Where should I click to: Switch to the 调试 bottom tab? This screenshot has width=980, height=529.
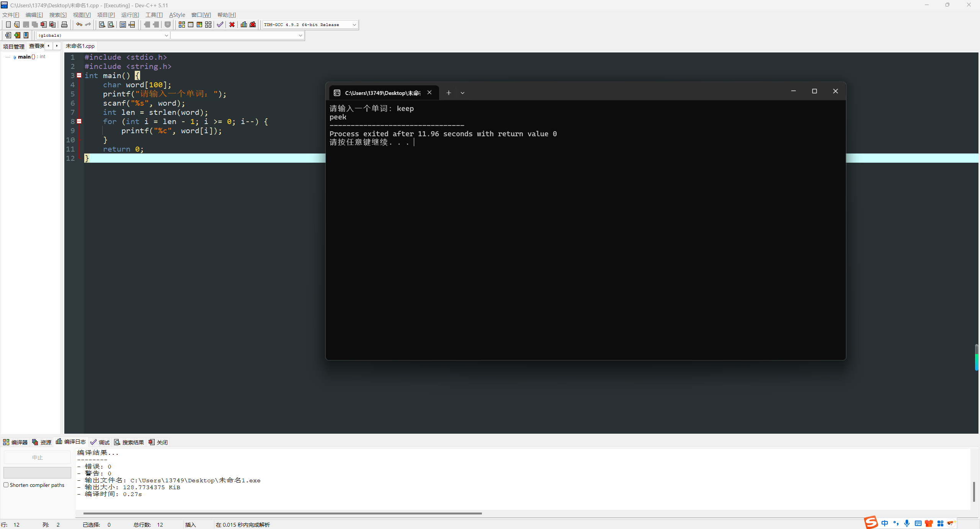click(100, 442)
